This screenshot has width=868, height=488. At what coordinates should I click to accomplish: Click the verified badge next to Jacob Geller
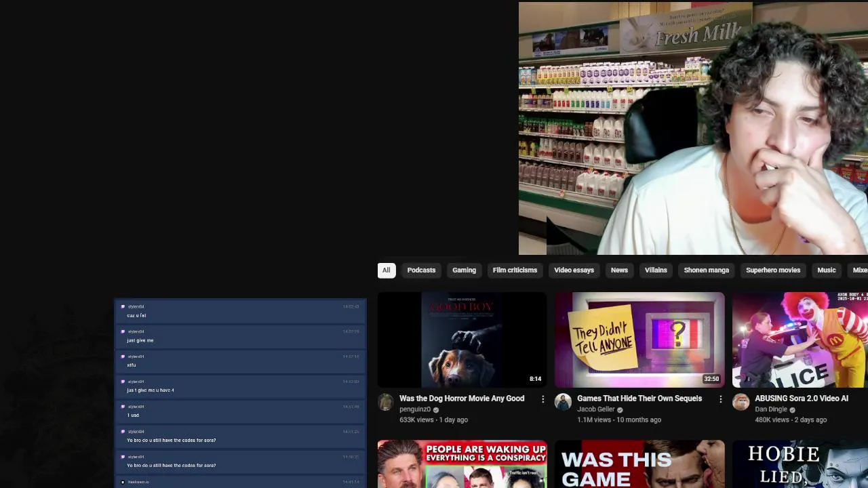pyautogui.click(x=620, y=410)
